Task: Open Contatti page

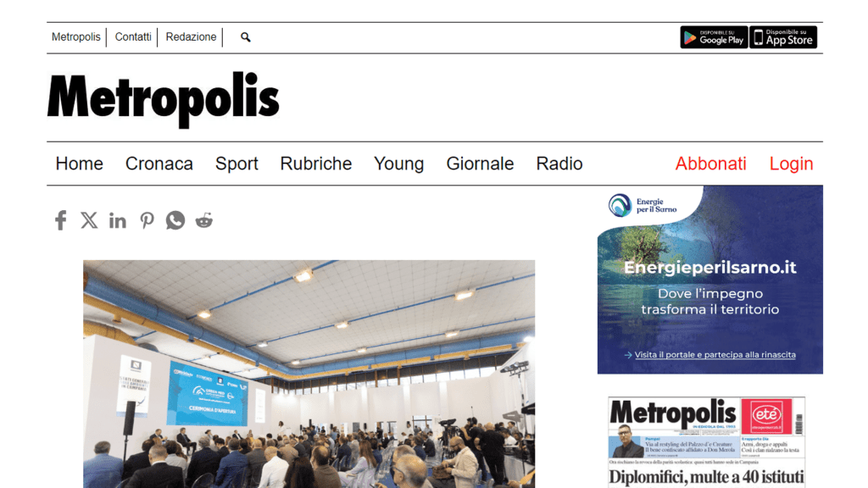Action: point(133,37)
